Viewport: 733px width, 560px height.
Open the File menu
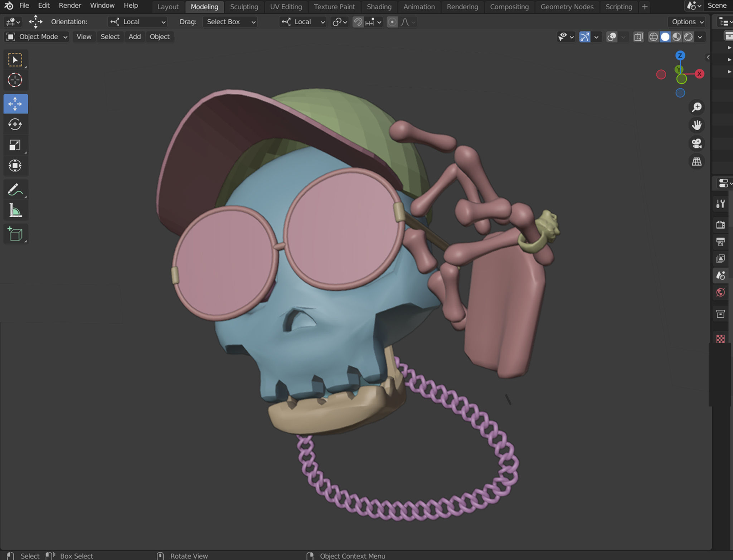point(24,6)
